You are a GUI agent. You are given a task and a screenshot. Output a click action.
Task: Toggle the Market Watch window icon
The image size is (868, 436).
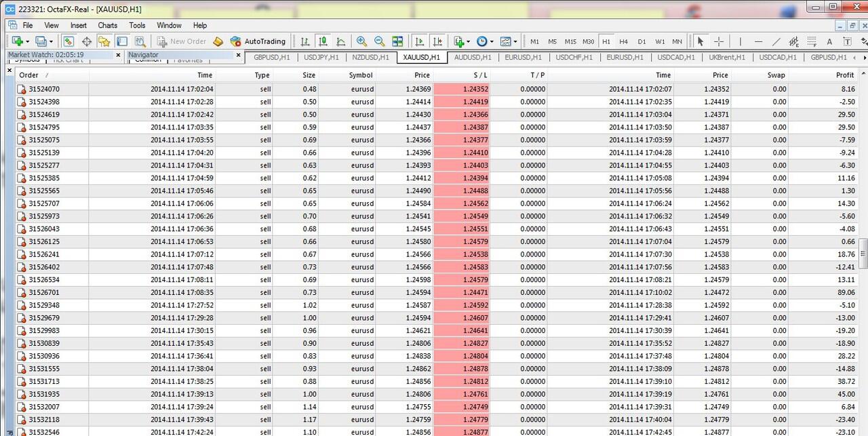(x=69, y=41)
